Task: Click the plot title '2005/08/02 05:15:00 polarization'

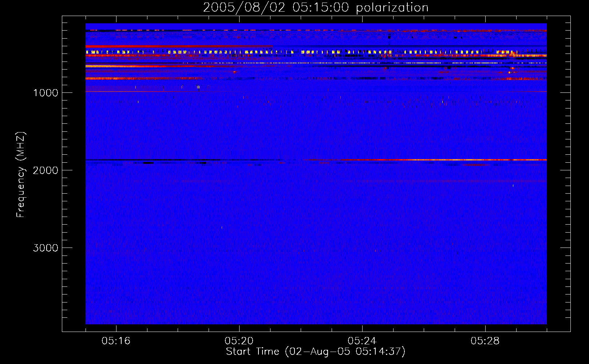Action: 316,7
